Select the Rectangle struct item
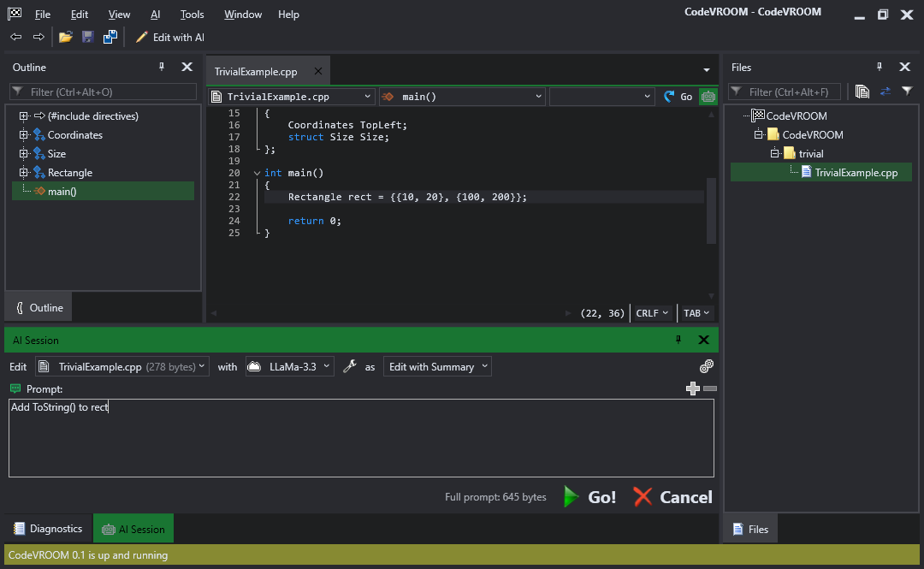Image resolution: width=924 pixels, height=569 pixels. (69, 173)
